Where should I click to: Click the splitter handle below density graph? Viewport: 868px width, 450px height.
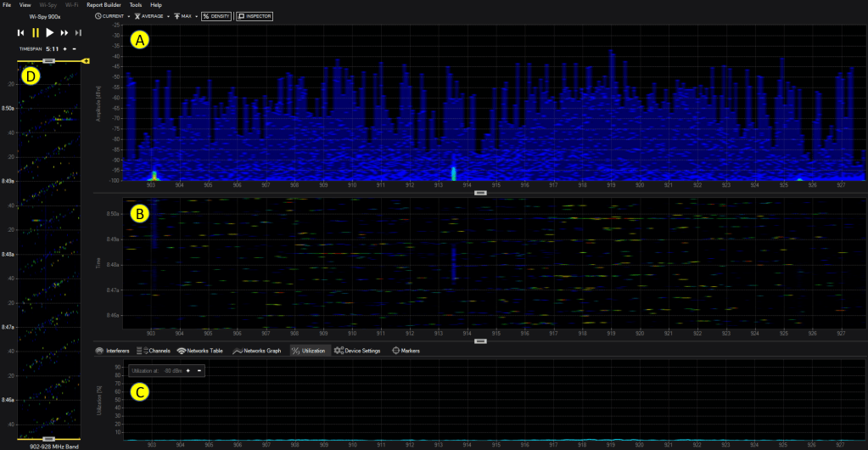click(x=480, y=193)
